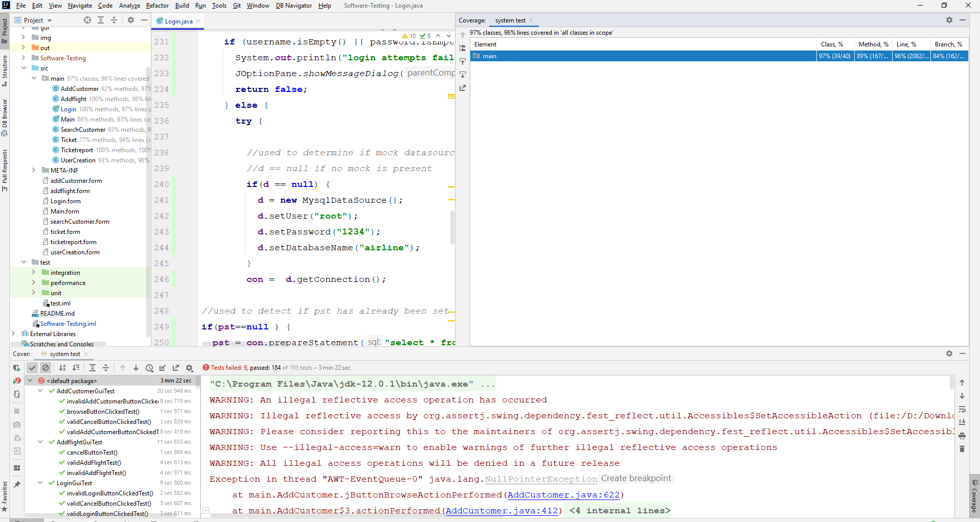980x522 pixels.
Task: Open the coverage settings gear icon
Action: tap(949, 20)
